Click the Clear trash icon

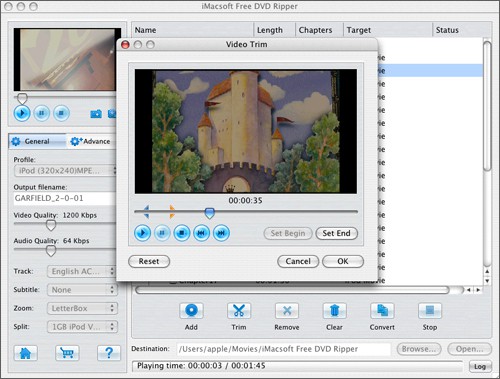point(335,311)
